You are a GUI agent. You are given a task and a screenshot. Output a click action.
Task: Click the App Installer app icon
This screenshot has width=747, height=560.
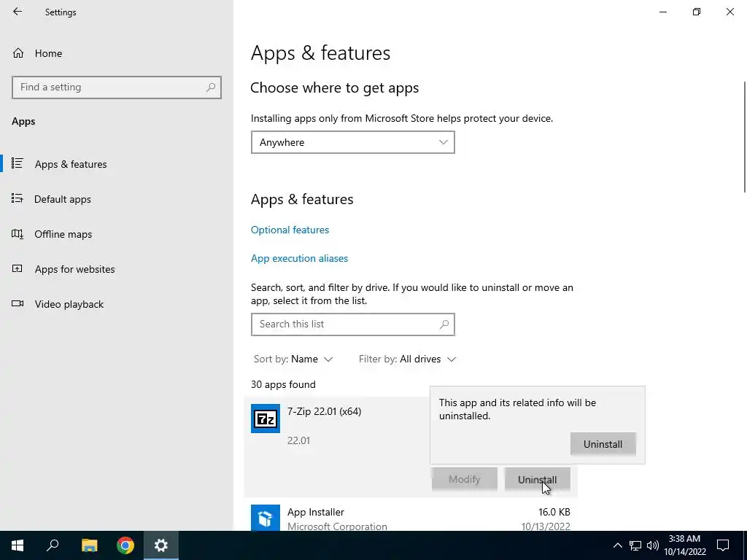pos(266,518)
